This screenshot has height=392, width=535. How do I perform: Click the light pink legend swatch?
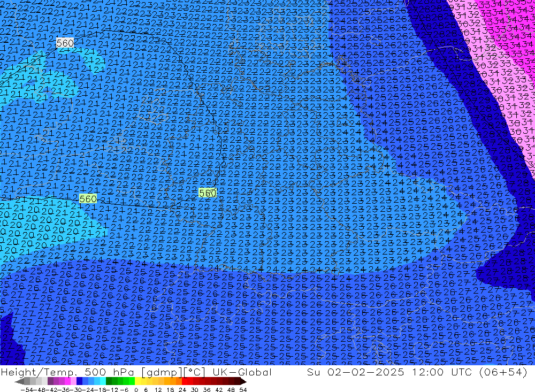click(73, 381)
